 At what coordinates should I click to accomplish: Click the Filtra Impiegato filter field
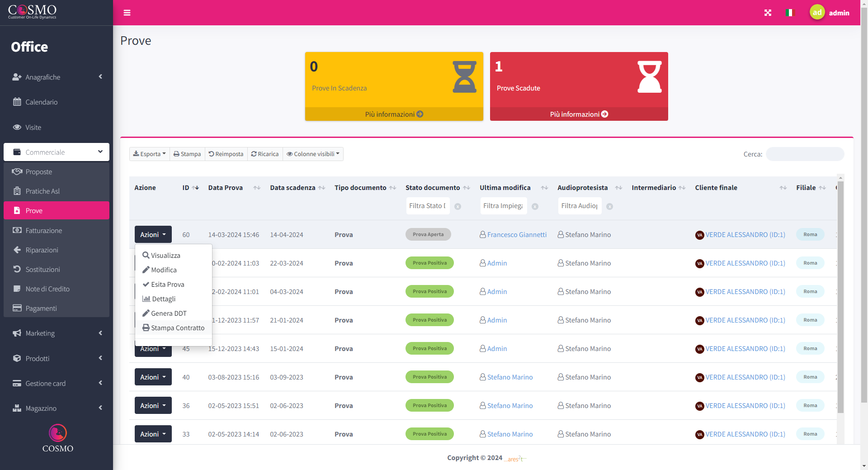click(503, 206)
